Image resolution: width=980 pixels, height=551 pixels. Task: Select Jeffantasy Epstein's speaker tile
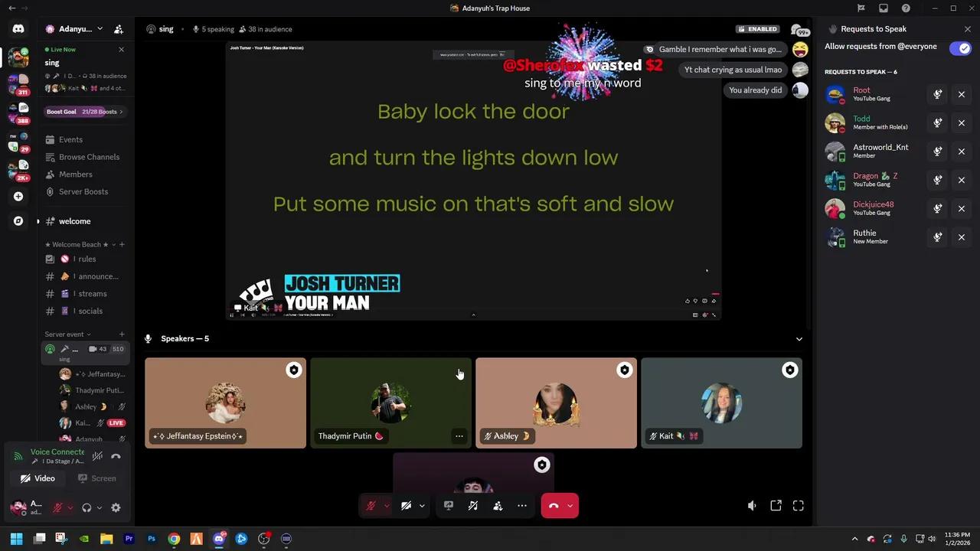[225, 403]
